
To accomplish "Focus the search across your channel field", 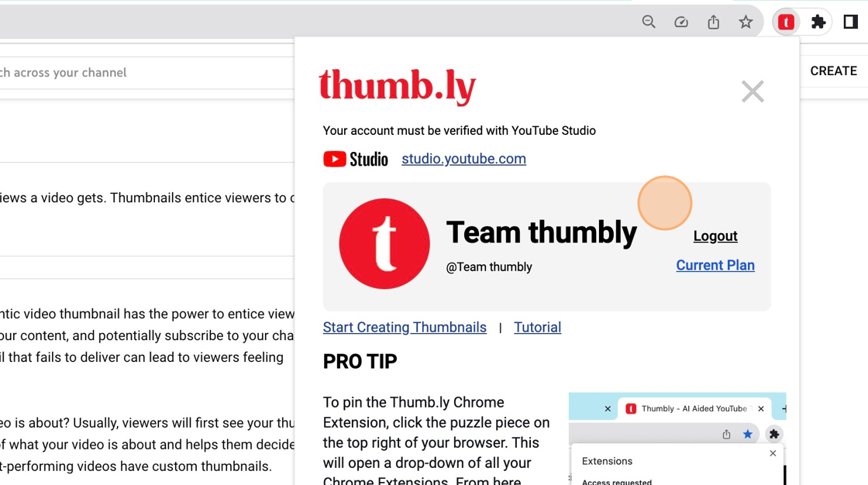I will point(146,73).
